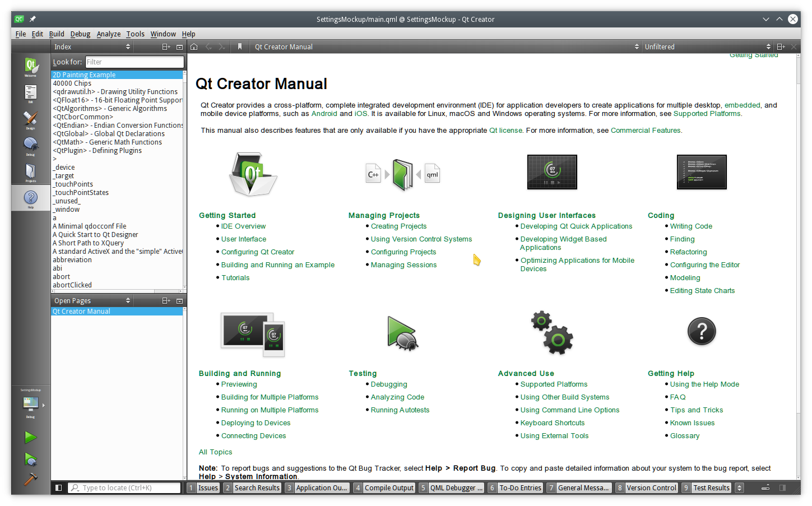Switch to Edit mode
Image resolution: width=812 pixels, height=506 pixels.
pos(31,94)
